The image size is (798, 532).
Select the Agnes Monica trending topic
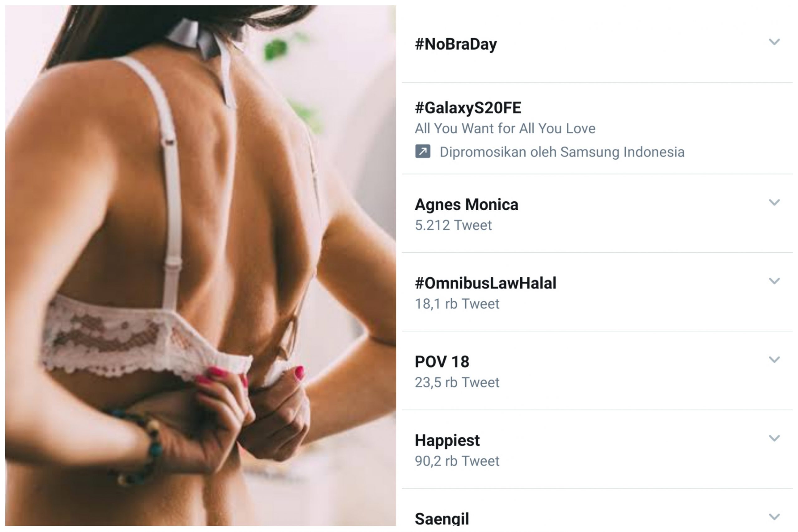point(467,204)
